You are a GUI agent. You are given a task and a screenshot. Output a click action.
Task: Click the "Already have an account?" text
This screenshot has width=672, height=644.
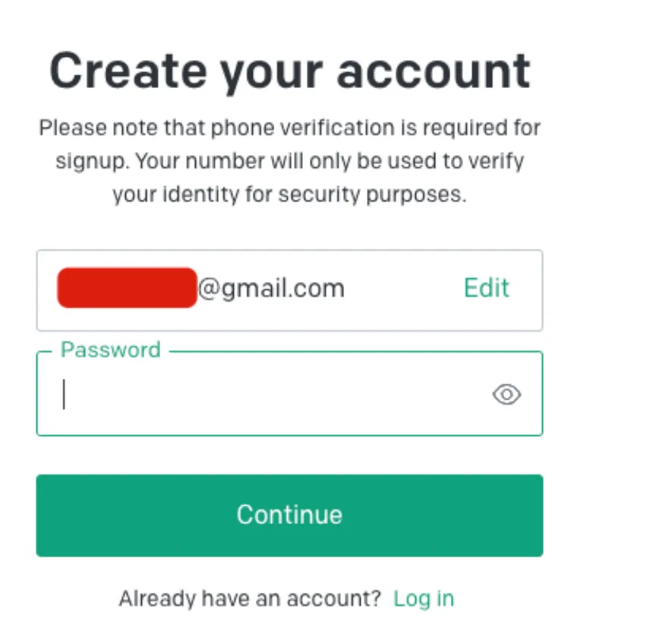click(249, 598)
